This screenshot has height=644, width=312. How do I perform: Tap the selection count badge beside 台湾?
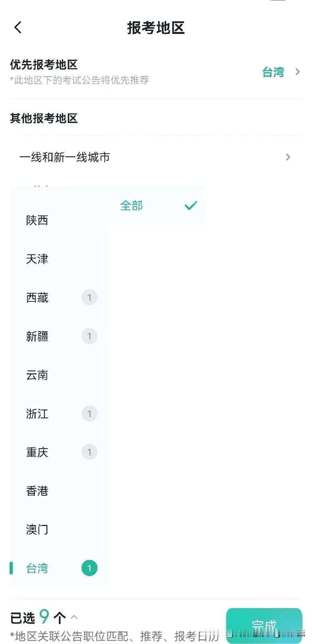coord(90,568)
